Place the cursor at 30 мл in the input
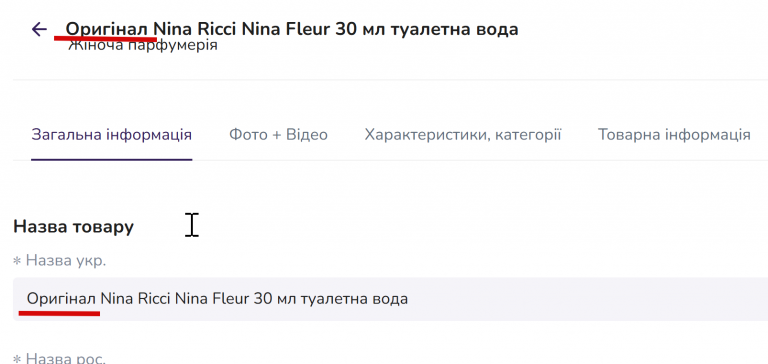 click(x=272, y=299)
